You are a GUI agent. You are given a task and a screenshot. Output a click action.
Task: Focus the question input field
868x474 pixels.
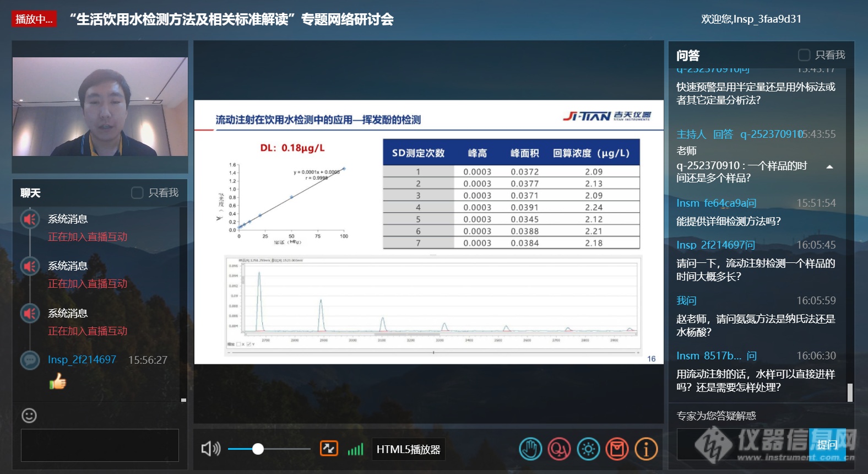[x=743, y=444]
